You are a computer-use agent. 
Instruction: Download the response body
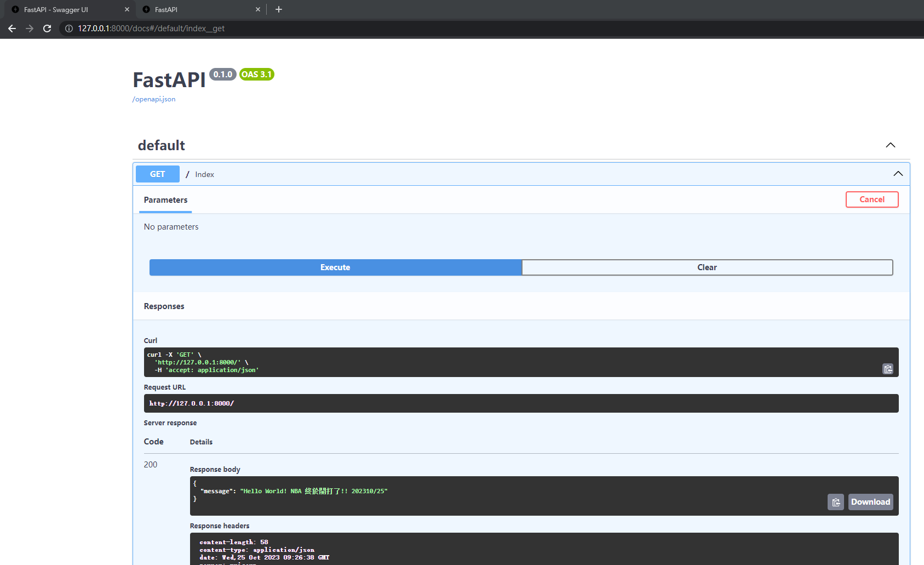[870, 502]
